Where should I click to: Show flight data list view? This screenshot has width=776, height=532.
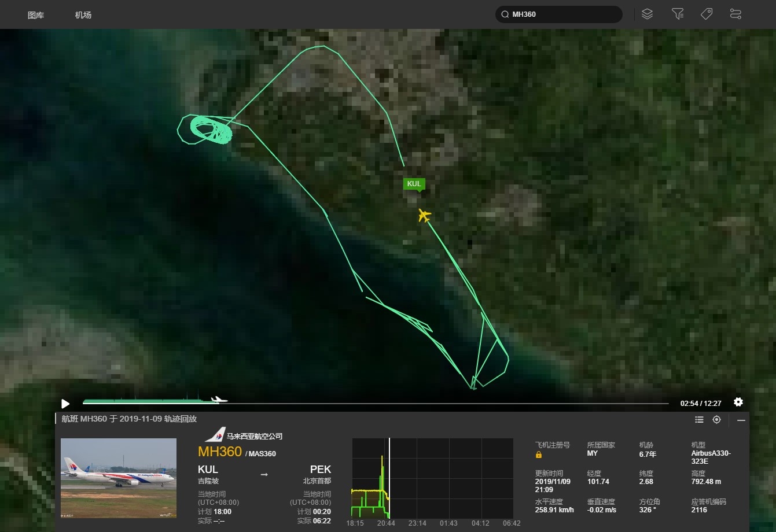699,420
